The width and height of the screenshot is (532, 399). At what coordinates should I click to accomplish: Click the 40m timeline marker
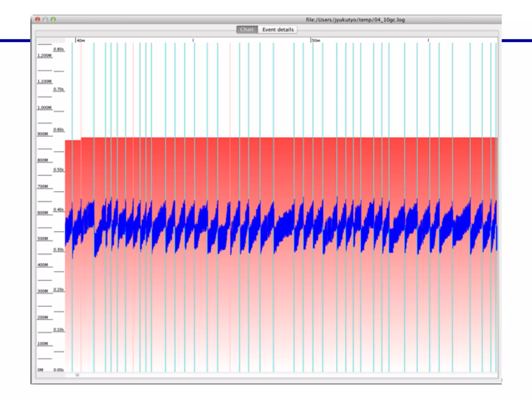click(x=81, y=41)
